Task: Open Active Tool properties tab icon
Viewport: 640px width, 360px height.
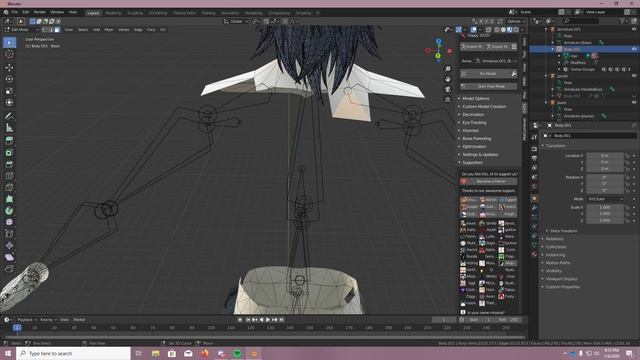Action: click(x=534, y=138)
